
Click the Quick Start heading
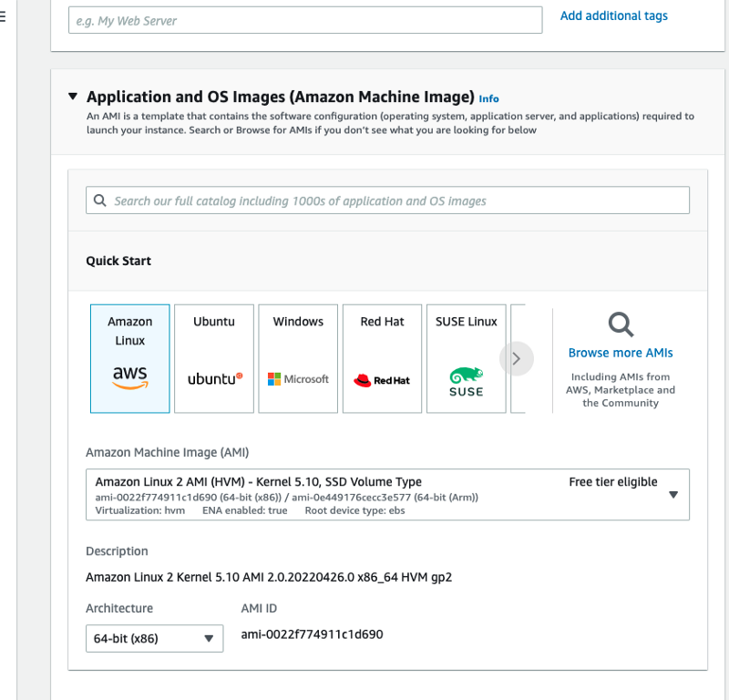pos(118,261)
